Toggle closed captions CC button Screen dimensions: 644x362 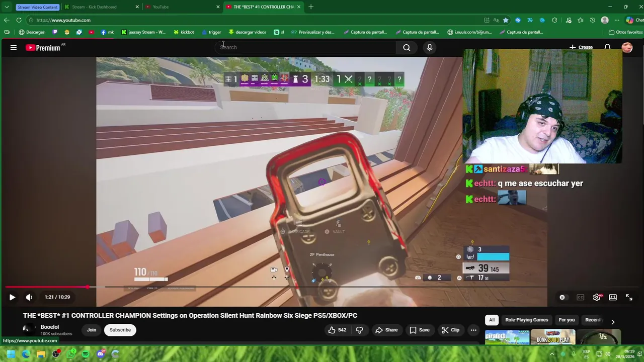[x=580, y=297]
